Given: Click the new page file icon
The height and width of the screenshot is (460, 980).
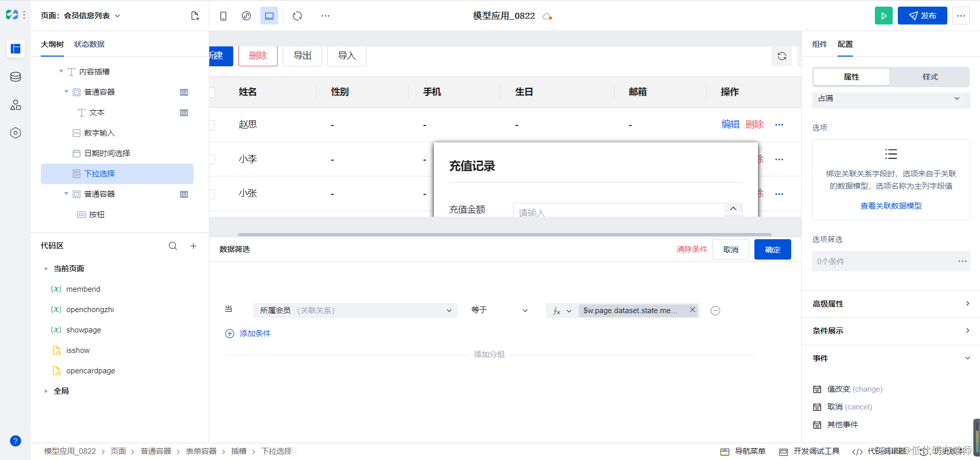Looking at the screenshot, I should click(x=195, y=16).
